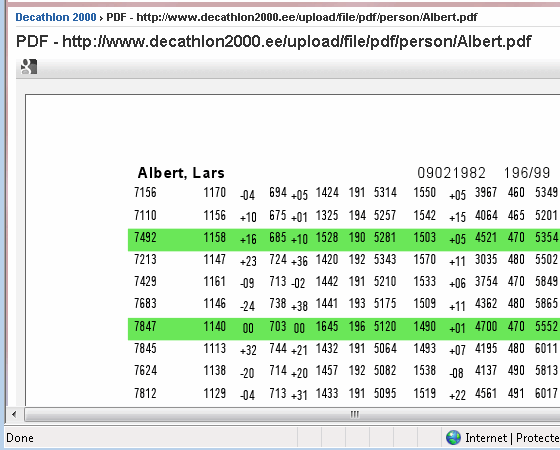Image resolution: width=560 pixels, height=450 pixels.
Task: Click the value '1570' in the 7213 row
Action: [425, 259]
